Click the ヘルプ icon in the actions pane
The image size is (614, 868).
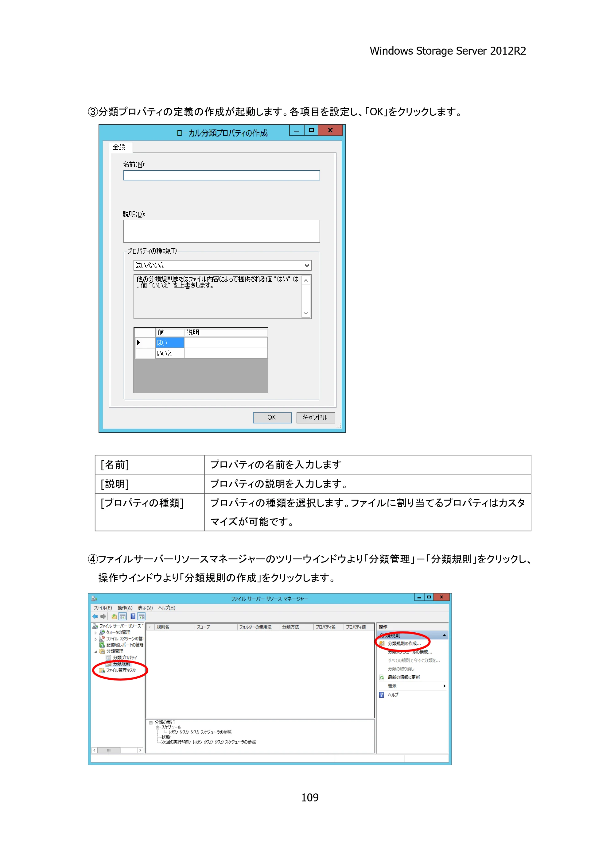tap(382, 695)
